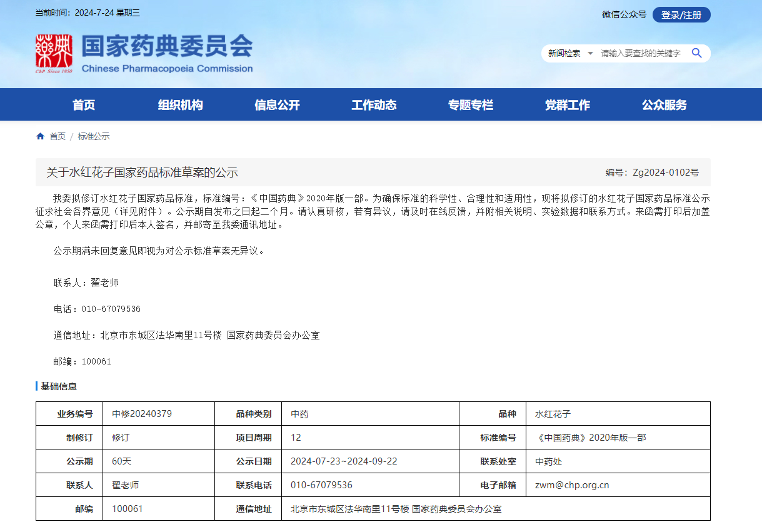Click the magnifier search icon
The width and height of the screenshot is (762, 532).
coord(696,53)
